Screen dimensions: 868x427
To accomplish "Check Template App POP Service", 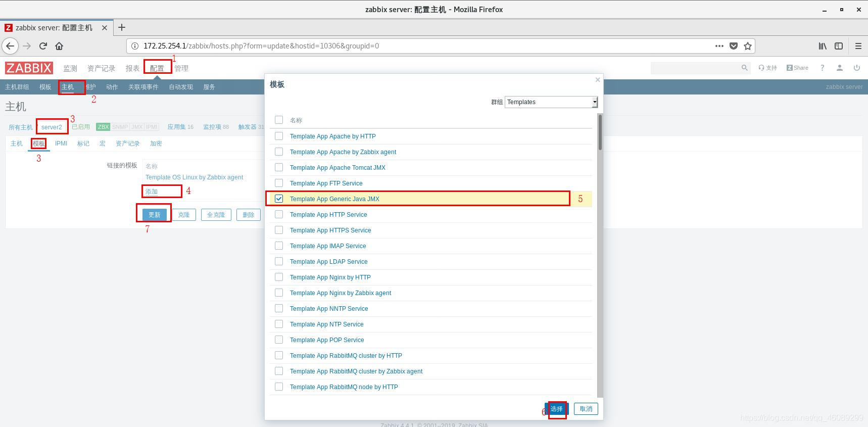I will coord(279,340).
